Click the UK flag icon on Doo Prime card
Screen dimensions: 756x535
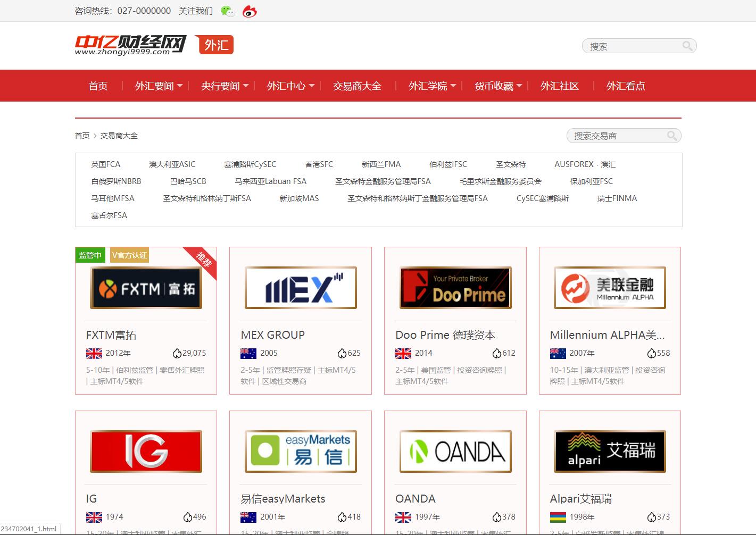(403, 353)
